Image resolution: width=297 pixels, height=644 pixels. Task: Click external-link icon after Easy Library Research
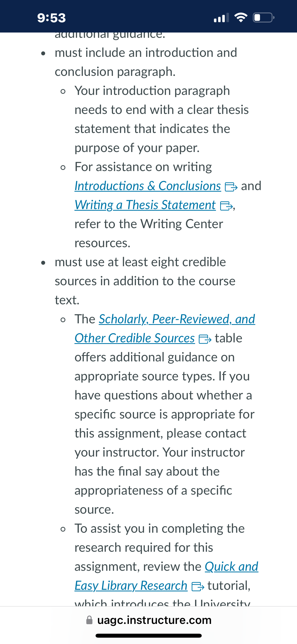click(x=198, y=586)
